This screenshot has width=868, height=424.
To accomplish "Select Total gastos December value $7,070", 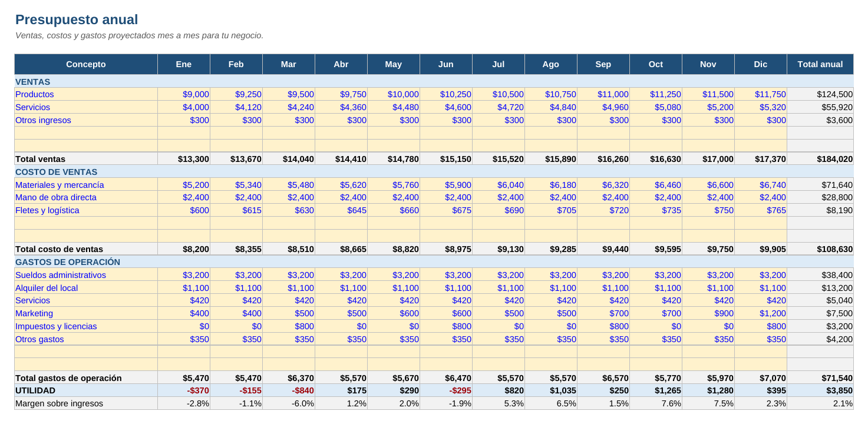I will pyautogui.click(x=761, y=378).
